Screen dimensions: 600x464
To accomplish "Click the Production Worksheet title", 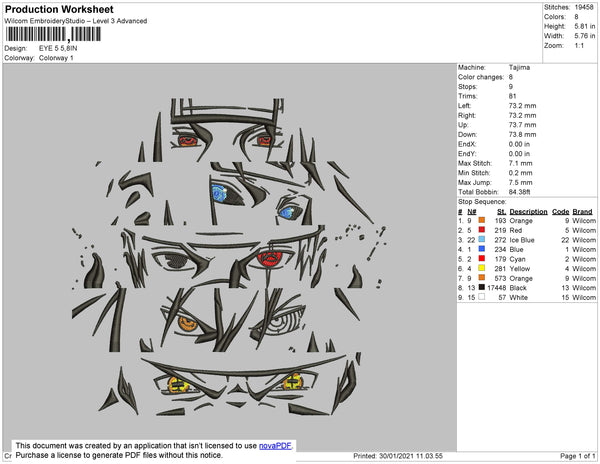I will coord(59,9).
